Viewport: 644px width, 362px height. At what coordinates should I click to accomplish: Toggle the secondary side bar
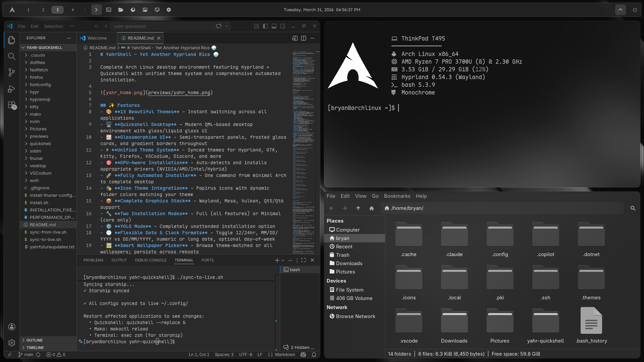[x=283, y=26]
